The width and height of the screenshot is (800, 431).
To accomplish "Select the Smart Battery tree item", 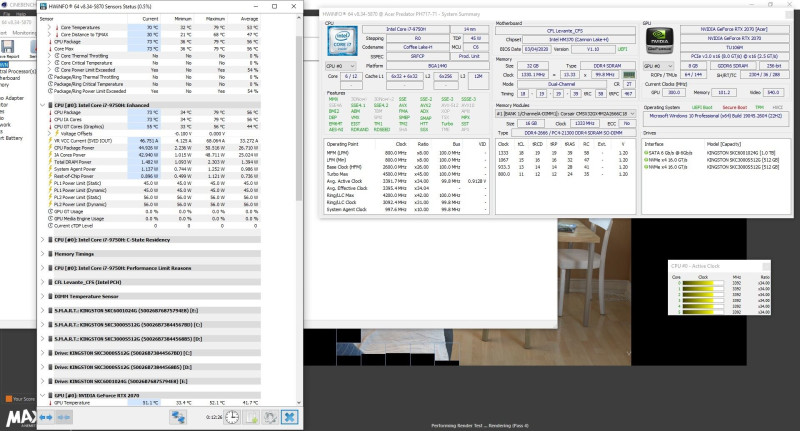I will 12,138.
